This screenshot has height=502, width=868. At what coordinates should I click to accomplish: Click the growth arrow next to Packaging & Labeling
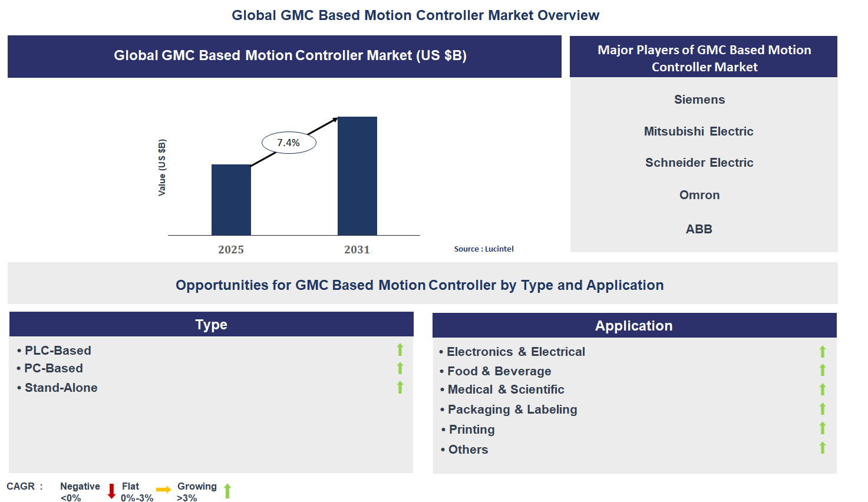(x=823, y=409)
